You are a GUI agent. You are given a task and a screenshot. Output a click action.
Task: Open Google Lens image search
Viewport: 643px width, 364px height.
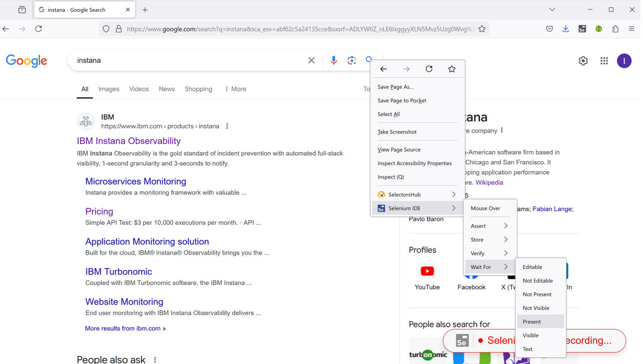coord(352,60)
